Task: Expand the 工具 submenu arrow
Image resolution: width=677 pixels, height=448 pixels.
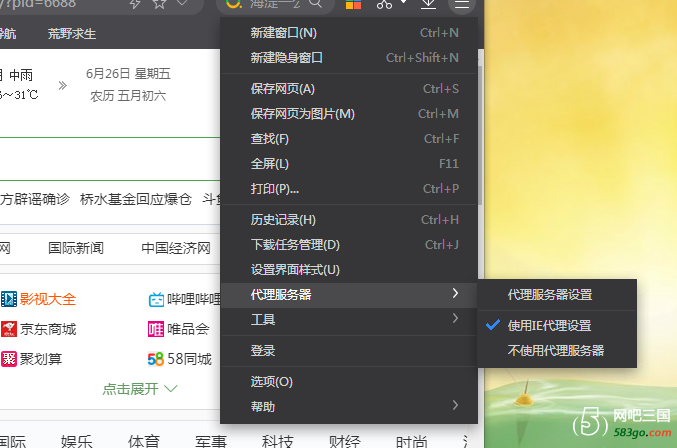Action: coord(455,319)
